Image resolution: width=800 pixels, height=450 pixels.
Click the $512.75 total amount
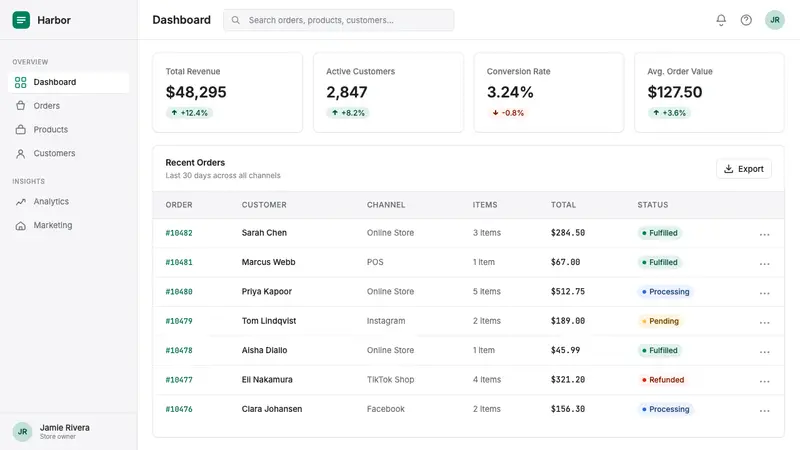point(568,291)
